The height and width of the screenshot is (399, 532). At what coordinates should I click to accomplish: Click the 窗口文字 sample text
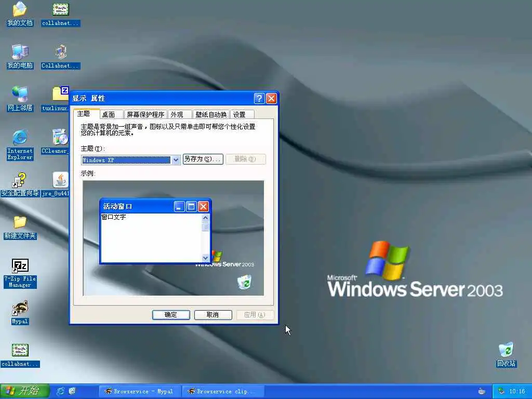(114, 217)
